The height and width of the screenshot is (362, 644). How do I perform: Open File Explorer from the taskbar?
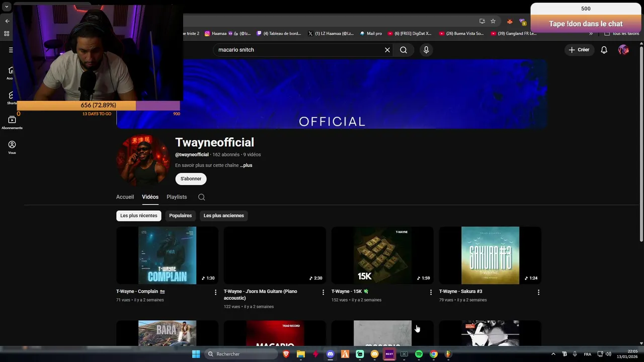point(301,354)
